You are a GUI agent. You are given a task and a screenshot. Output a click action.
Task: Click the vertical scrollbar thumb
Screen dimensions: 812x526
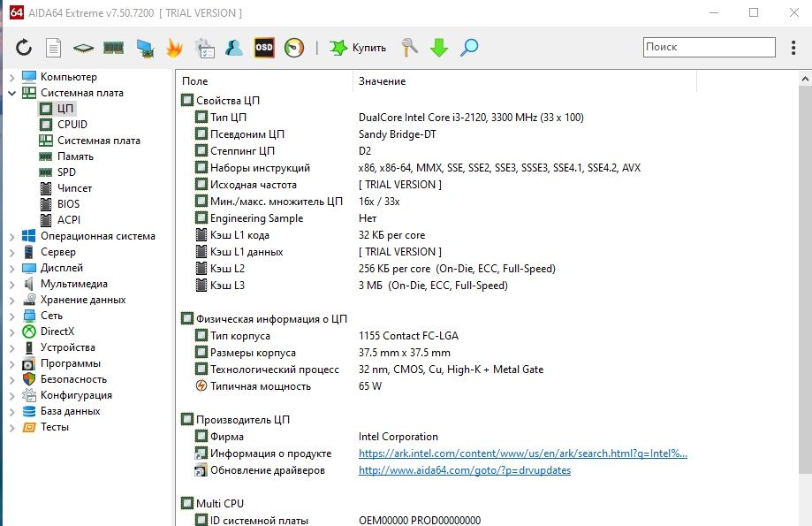[805, 280]
